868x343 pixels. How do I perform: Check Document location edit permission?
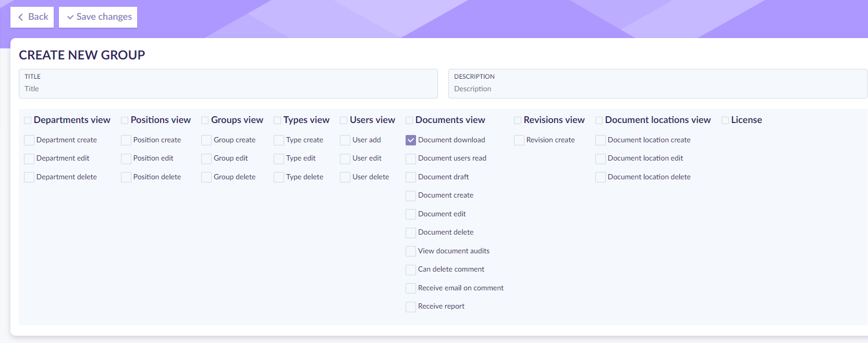[601, 158]
